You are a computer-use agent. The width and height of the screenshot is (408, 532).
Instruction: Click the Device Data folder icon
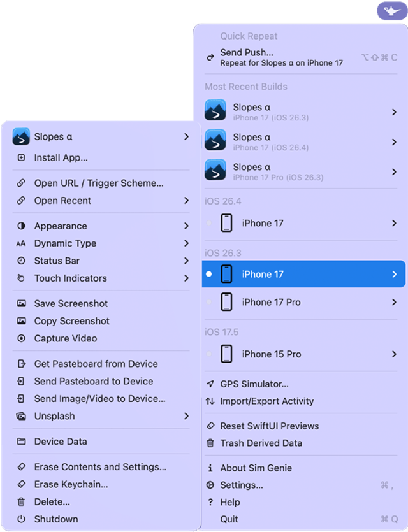(x=21, y=442)
